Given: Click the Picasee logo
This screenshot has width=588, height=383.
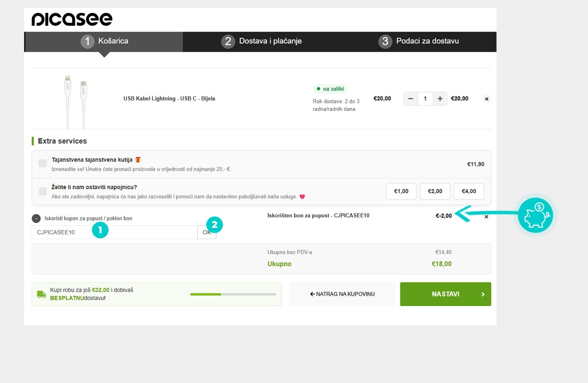Looking at the screenshot, I should pyautogui.click(x=72, y=19).
